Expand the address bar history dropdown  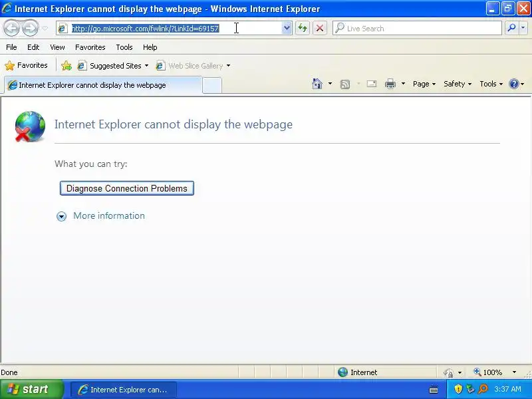click(x=287, y=28)
